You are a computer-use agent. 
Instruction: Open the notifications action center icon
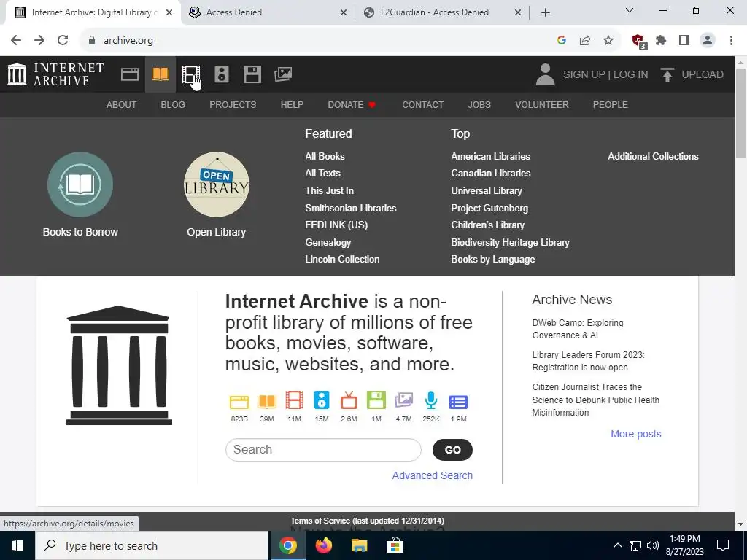723,545
